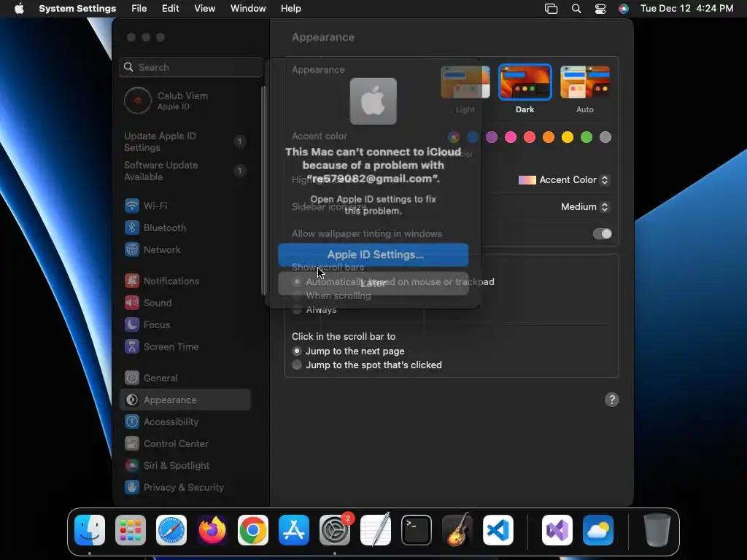This screenshot has width=747, height=560.
Task: Open the Trash in the Dock
Action: 657,530
